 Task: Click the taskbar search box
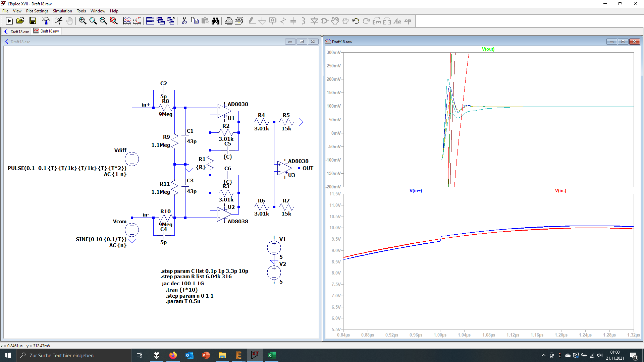(x=73, y=355)
